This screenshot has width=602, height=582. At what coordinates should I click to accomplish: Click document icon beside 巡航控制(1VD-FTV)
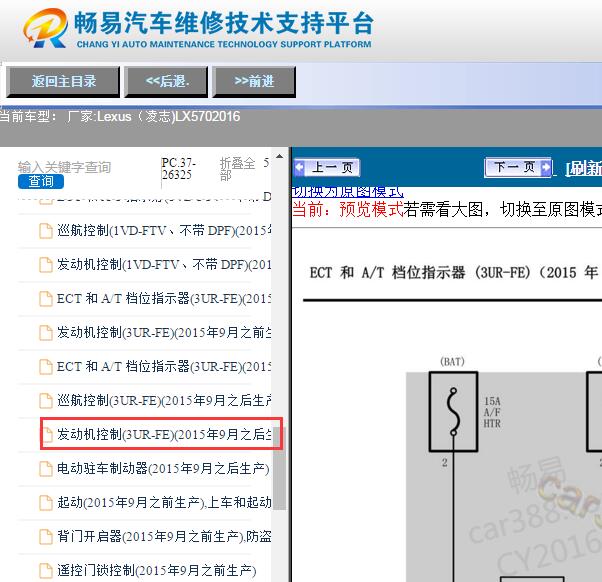(46, 231)
